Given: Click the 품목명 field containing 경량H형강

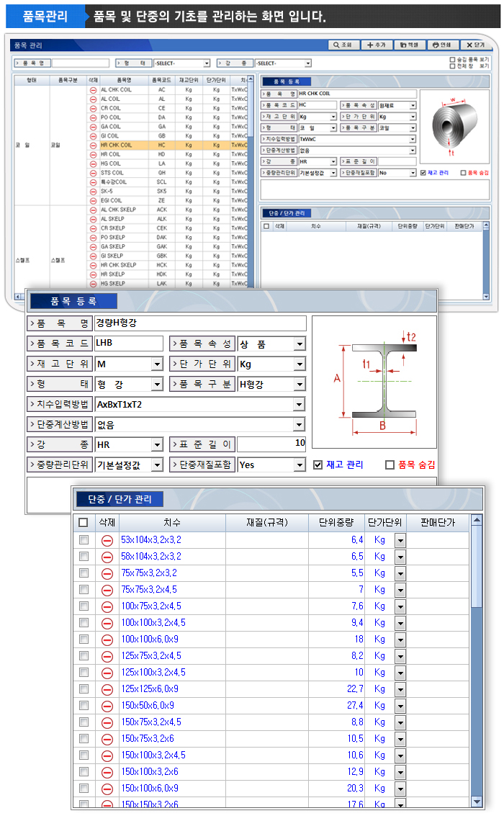Looking at the screenshot, I should [200, 323].
